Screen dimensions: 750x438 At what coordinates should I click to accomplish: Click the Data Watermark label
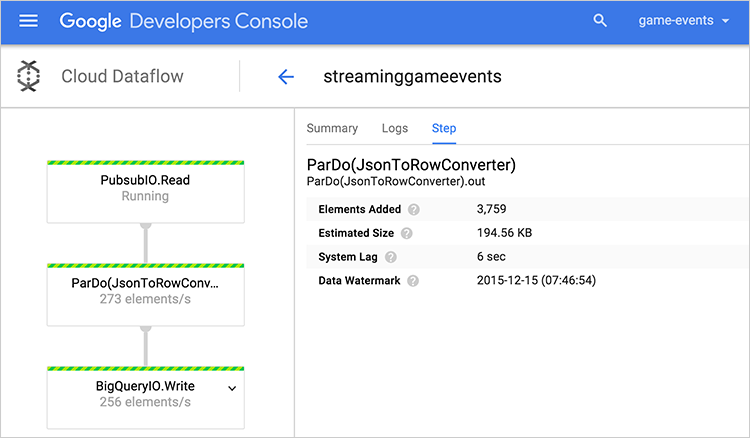coord(359,281)
